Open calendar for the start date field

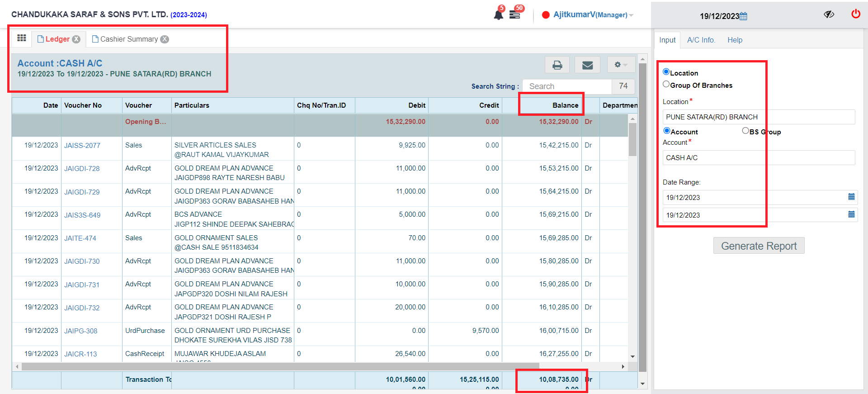pos(851,197)
